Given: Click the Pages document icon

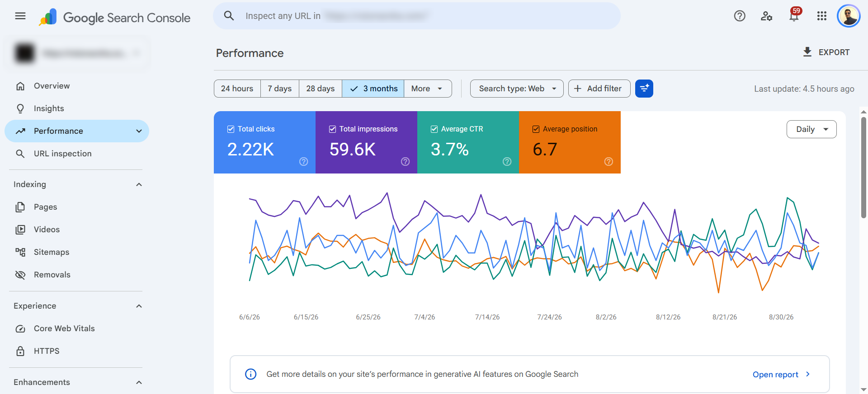Looking at the screenshot, I should tap(20, 207).
